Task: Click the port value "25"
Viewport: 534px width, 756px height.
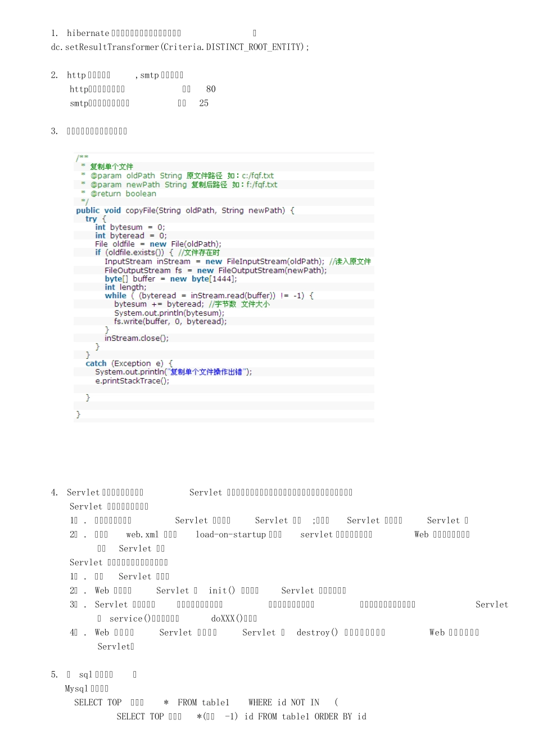Action: (204, 103)
